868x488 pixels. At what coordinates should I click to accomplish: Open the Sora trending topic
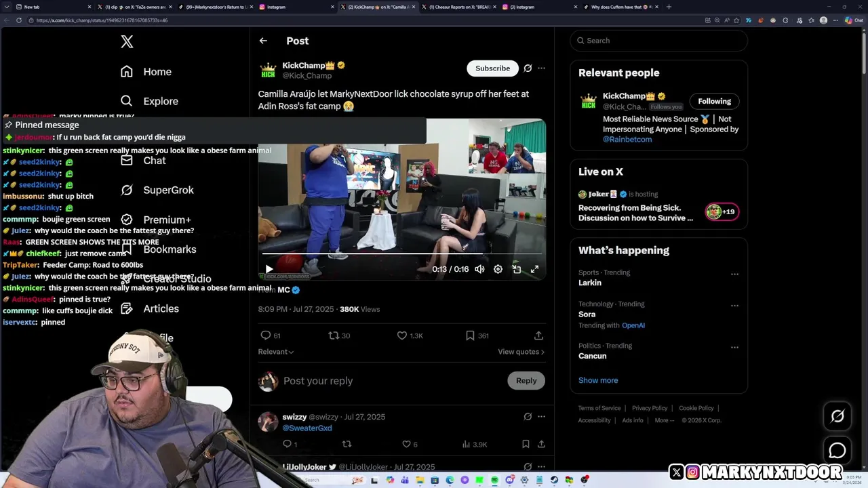point(587,314)
